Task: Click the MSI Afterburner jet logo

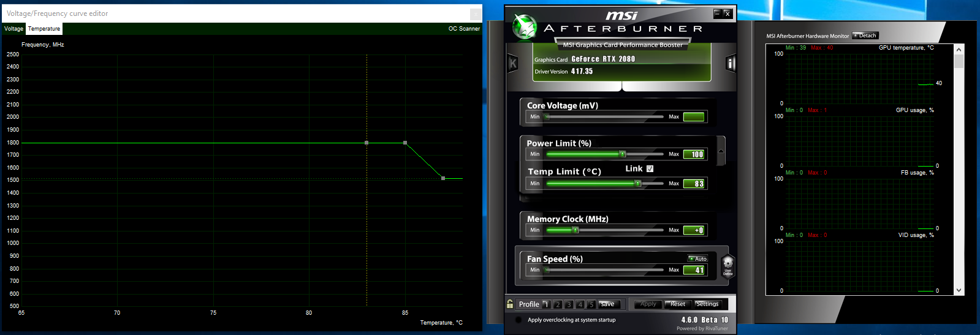Action: click(525, 27)
